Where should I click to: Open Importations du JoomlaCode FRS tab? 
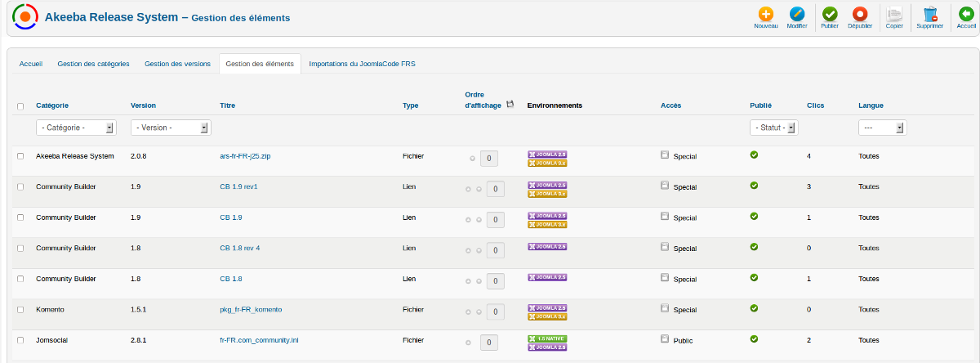[x=362, y=64]
